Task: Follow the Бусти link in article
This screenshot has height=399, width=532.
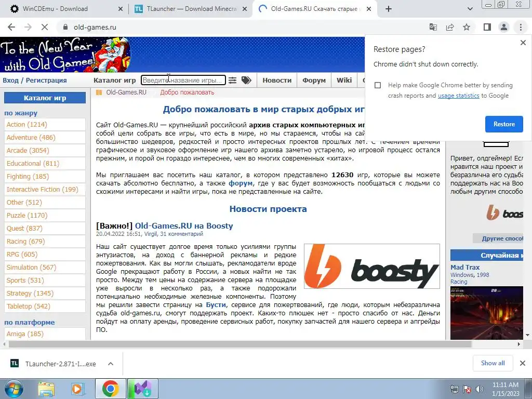Action: tap(216, 304)
